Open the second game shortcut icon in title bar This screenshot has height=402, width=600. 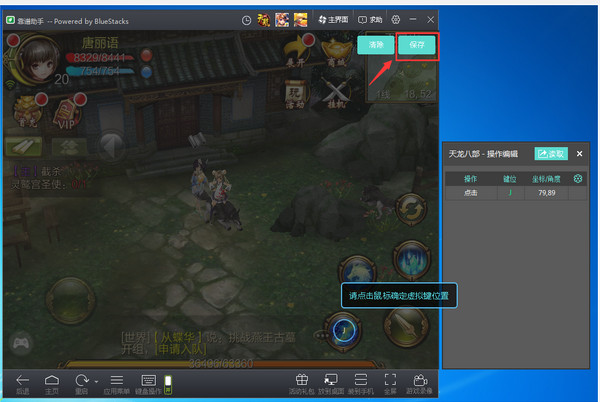(282, 20)
